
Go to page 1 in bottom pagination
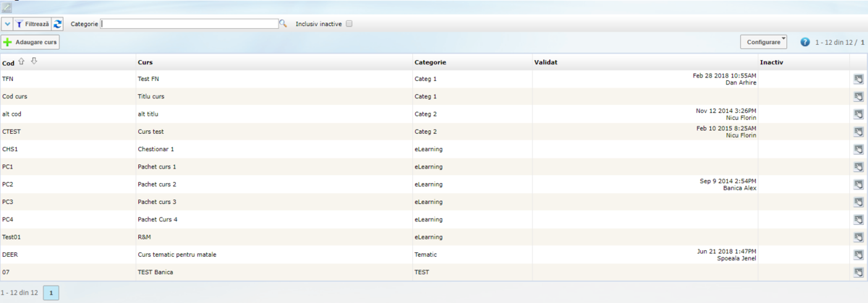point(51,293)
